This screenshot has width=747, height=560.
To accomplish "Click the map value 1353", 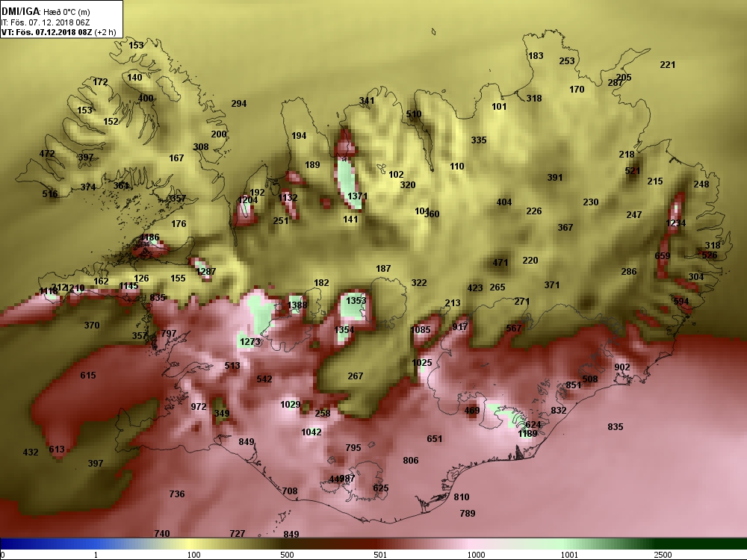I will [x=356, y=300].
